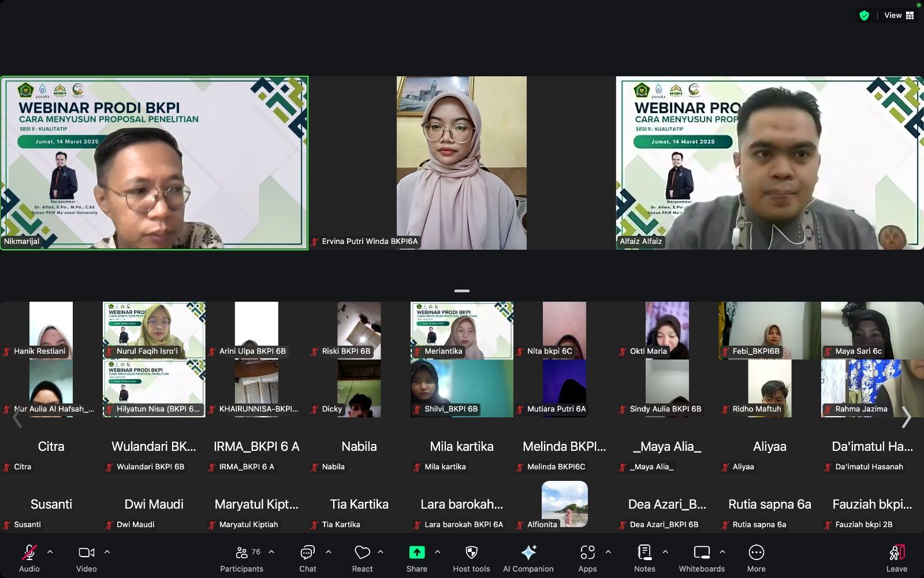
Task: Open the Whiteboards feature
Action: [x=701, y=557]
